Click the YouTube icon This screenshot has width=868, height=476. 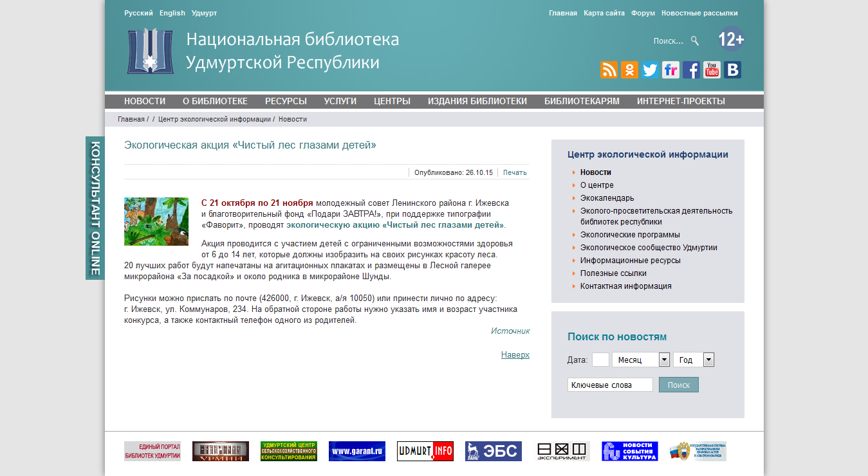712,70
